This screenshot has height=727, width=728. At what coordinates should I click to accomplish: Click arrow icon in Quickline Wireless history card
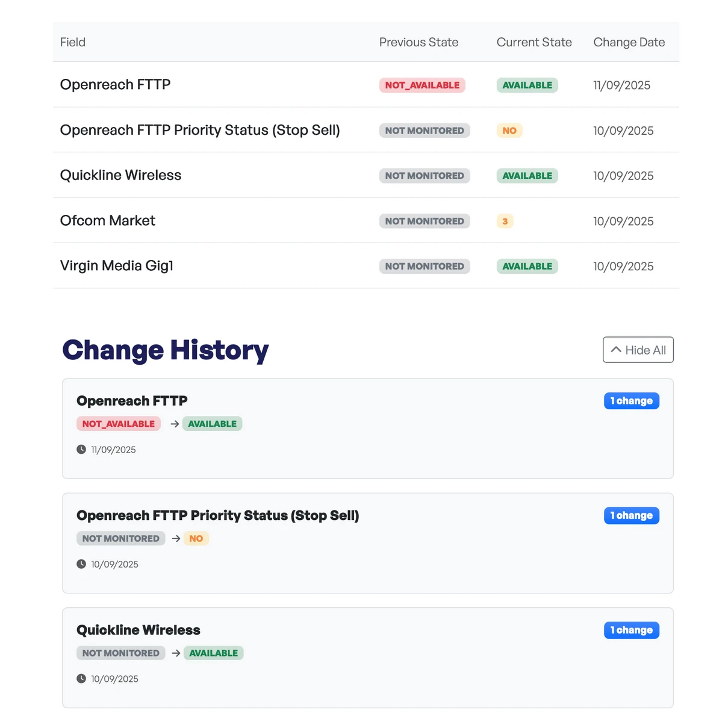(x=176, y=653)
